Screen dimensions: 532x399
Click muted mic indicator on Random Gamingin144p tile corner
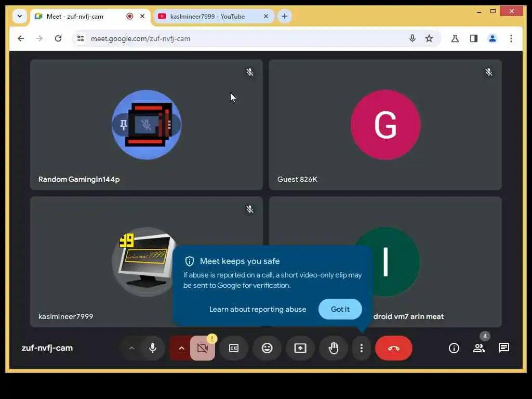coord(250,72)
